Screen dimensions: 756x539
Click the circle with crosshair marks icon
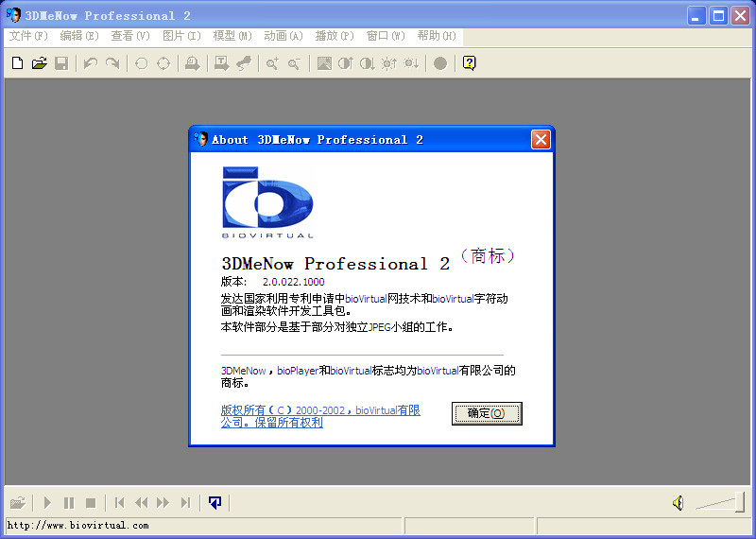[163, 63]
